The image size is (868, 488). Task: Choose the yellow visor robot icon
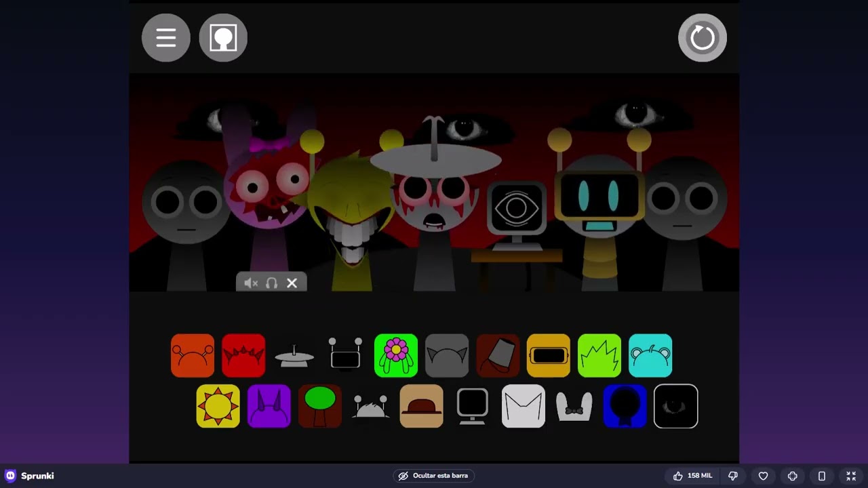[x=549, y=355]
